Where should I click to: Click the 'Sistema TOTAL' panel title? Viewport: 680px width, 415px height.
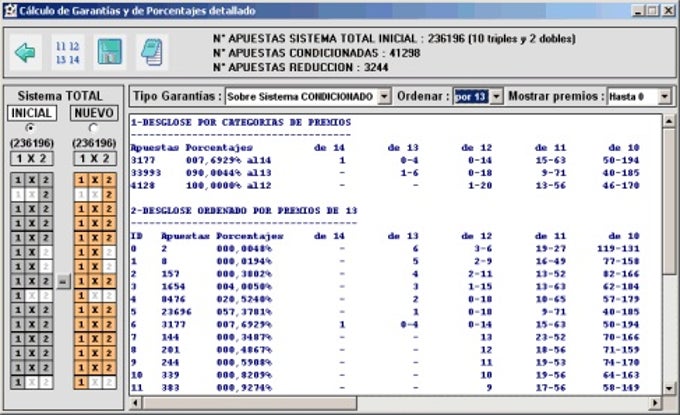(60, 96)
